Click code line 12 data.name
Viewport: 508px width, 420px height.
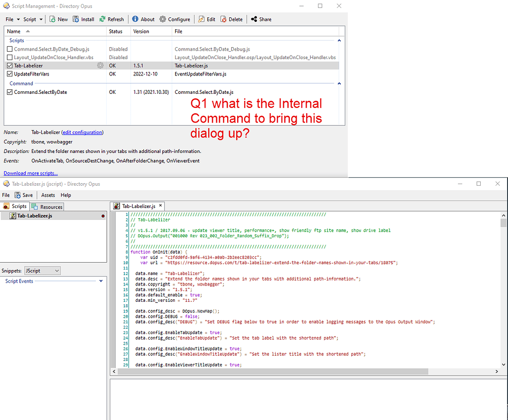point(170,274)
